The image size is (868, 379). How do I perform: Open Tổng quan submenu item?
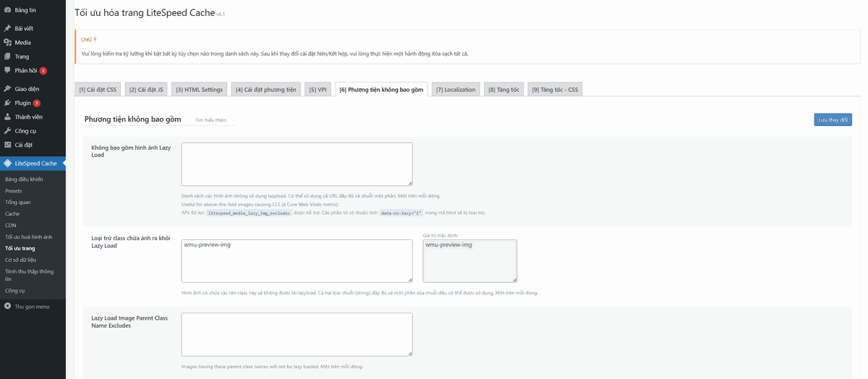click(18, 203)
